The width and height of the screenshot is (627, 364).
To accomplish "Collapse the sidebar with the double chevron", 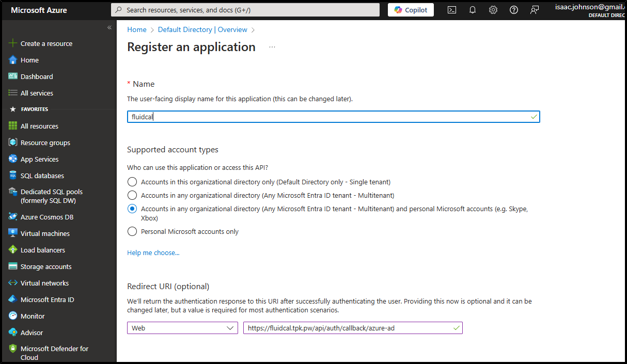I will click(x=109, y=27).
